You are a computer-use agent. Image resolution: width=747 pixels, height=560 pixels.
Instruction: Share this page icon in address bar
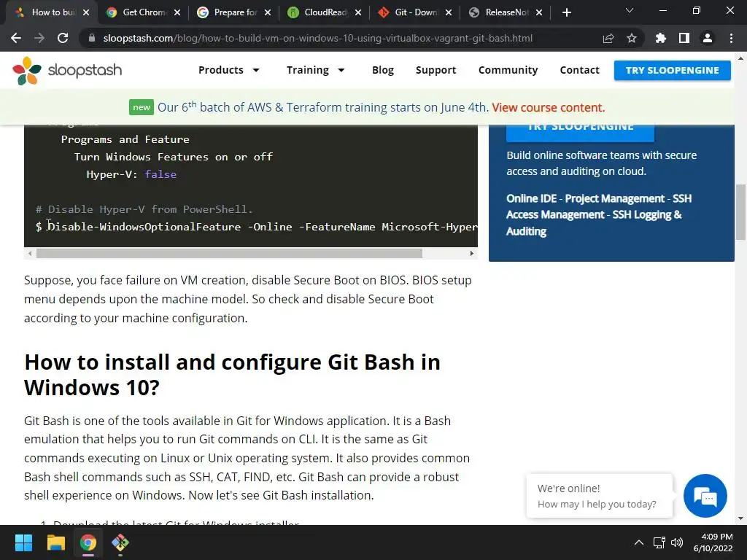(608, 38)
